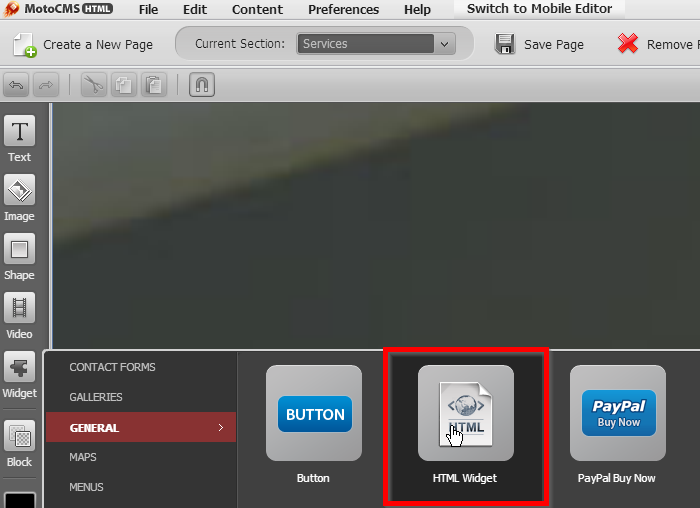The image size is (700, 508).
Task: Open the Help menu
Action: 417,9
